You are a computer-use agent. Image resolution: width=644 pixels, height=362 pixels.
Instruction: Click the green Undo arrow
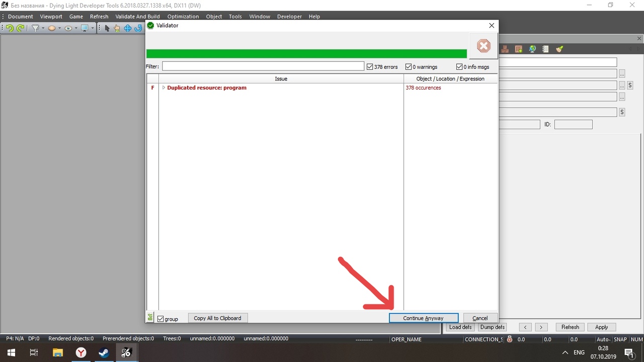(x=10, y=28)
